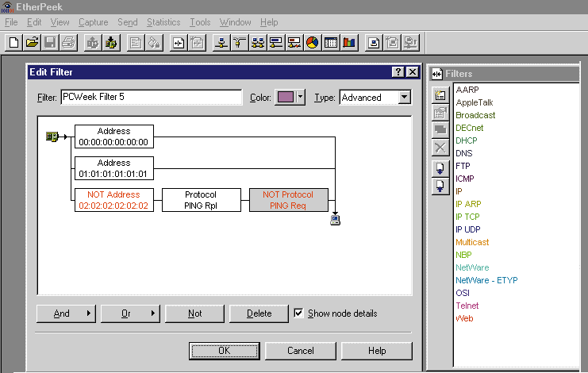588x373 pixels.
Task: Click the duplicate filter icon in Filters panel
Action: [x=440, y=129]
